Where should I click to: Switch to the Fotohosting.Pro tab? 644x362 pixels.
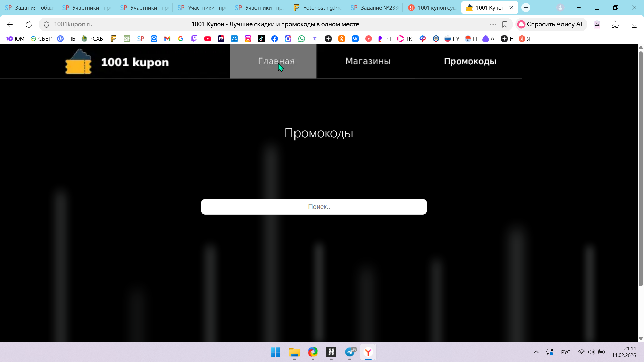pos(317,8)
